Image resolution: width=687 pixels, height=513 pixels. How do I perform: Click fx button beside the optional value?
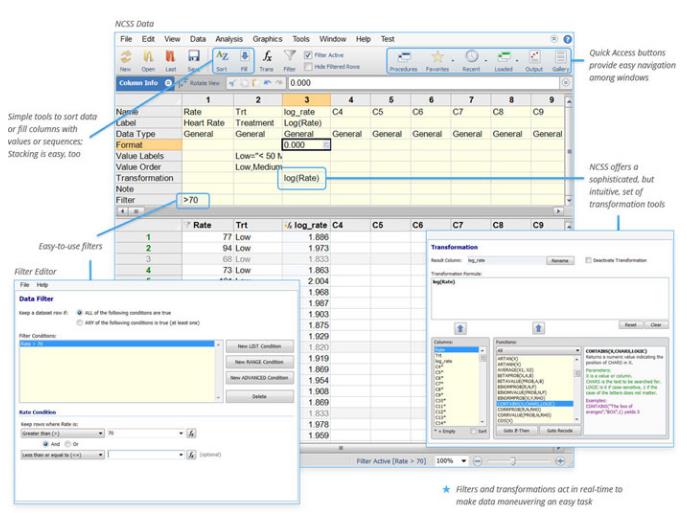(x=191, y=455)
